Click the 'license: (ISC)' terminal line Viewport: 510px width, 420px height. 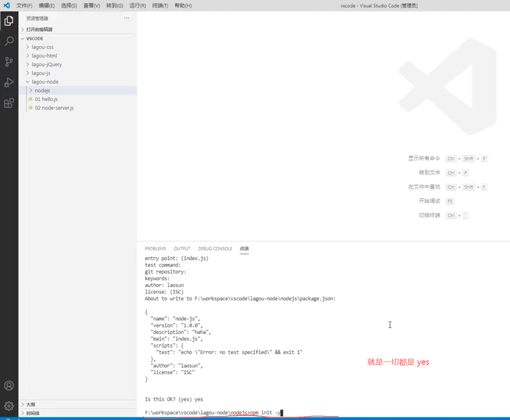[x=164, y=292]
